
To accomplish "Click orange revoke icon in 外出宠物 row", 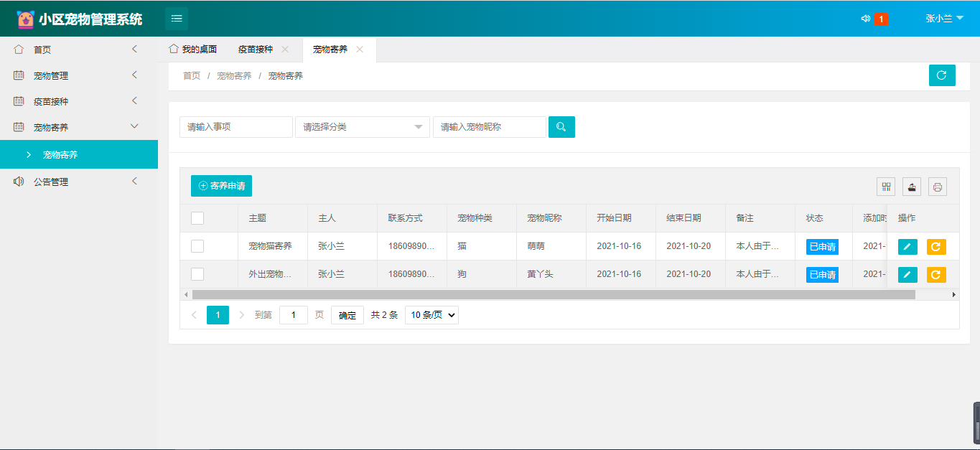I will pos(936,275).
